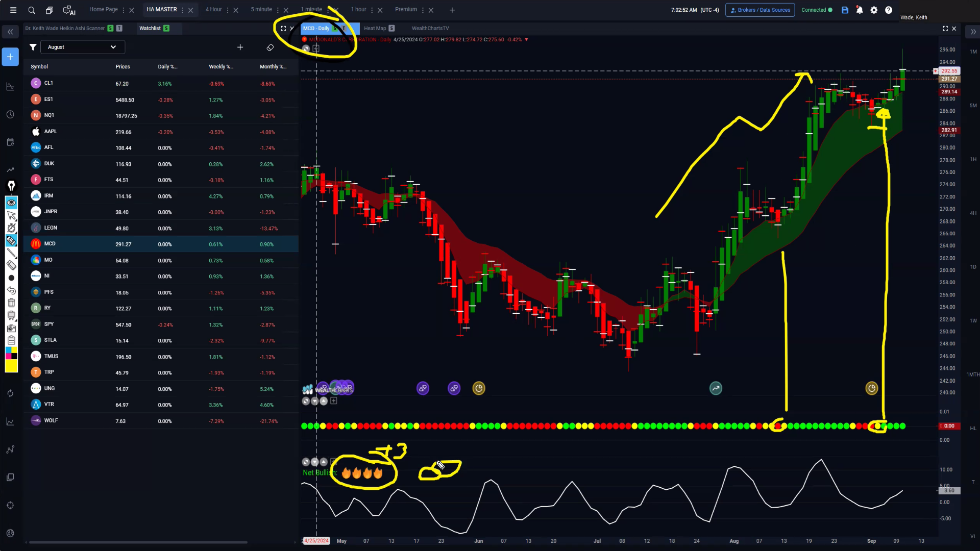Viewport: 980px width, 551px height.
Task: Expand the red triangle beside -0.42%
Action: [526, 40]
